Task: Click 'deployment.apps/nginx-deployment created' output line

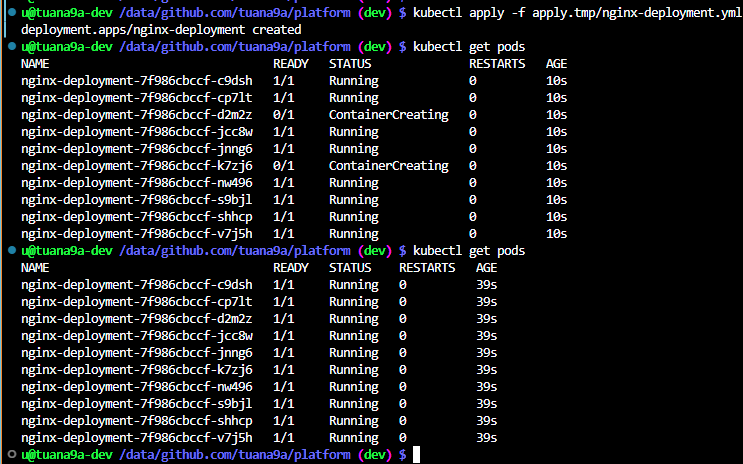Action: [161, 30]
